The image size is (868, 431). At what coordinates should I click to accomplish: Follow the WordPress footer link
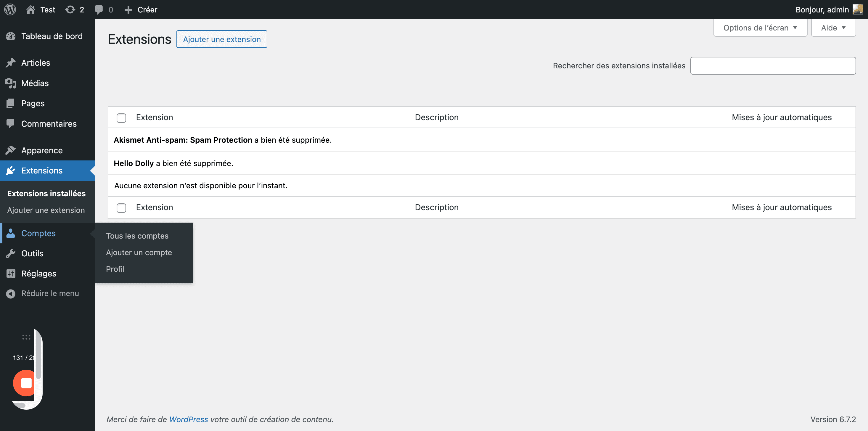point(189,419)
